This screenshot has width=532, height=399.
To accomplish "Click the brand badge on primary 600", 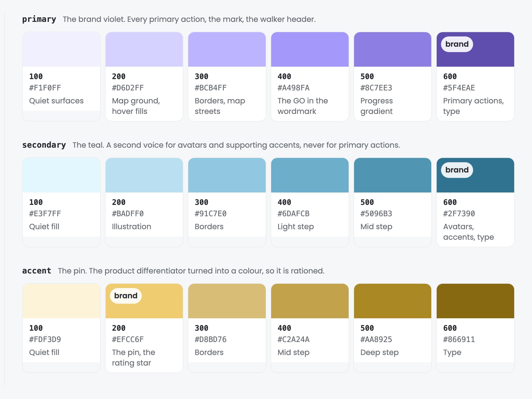I will 457,44.
